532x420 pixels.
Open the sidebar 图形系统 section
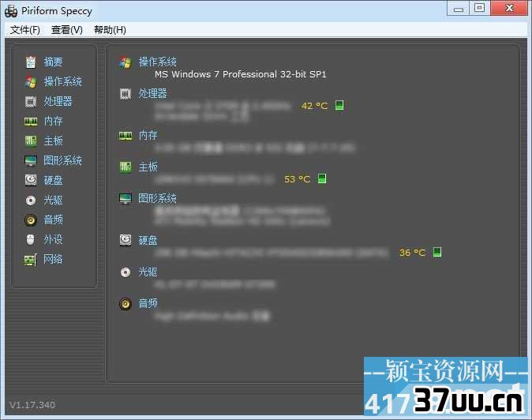tap(63, 160)
